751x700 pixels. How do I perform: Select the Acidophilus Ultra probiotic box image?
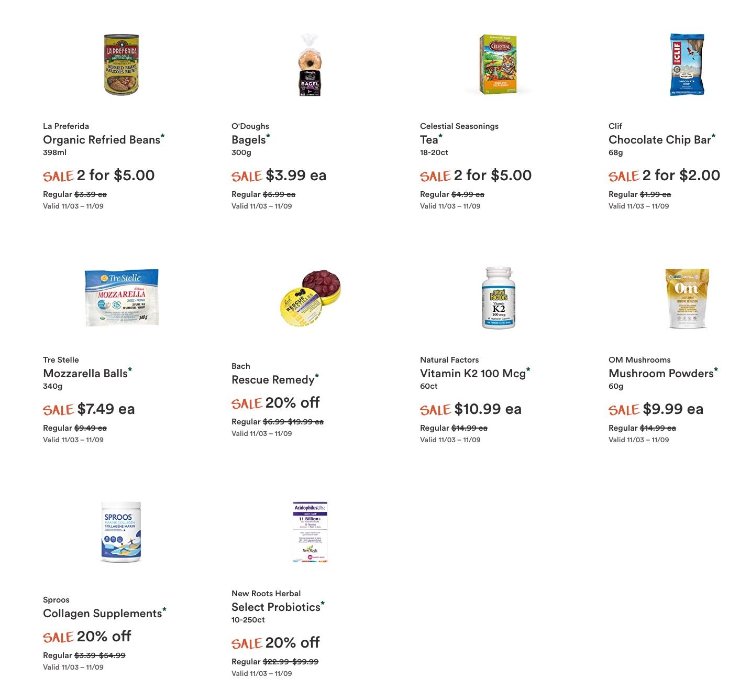point(310,531)
